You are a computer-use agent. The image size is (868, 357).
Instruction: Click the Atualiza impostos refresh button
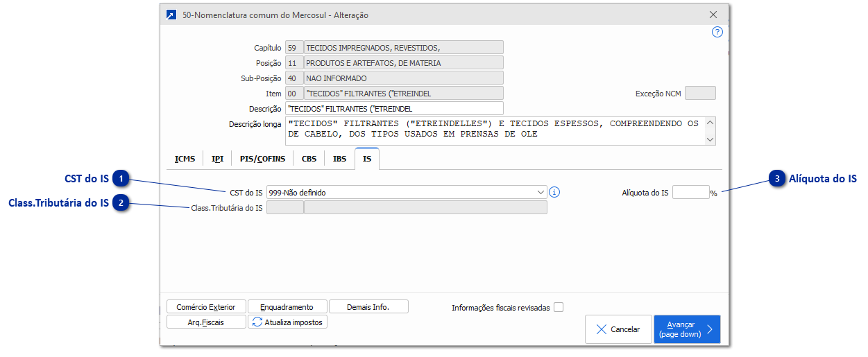(x=287, y=322)
